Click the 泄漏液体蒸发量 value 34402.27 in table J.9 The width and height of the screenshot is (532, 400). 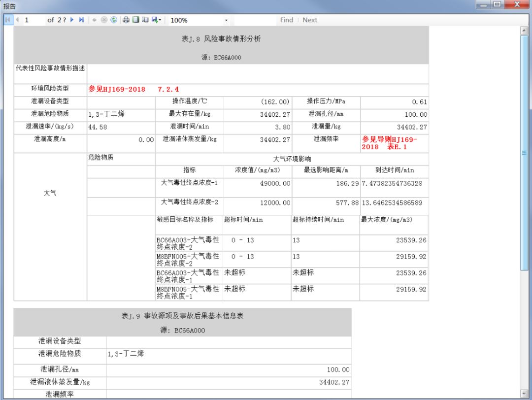(334, 382)
